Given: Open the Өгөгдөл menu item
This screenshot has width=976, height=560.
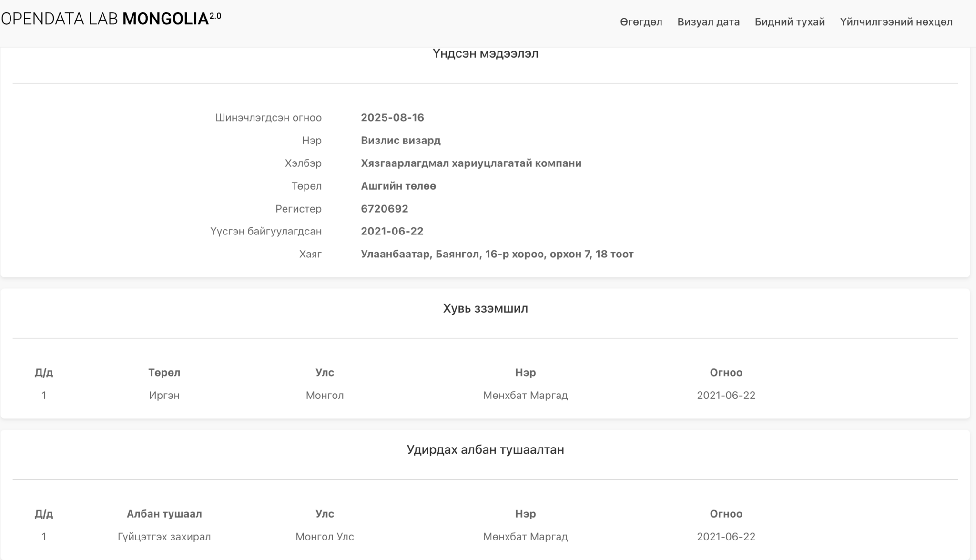Looking at the screenshot, I should click(640, 22).
